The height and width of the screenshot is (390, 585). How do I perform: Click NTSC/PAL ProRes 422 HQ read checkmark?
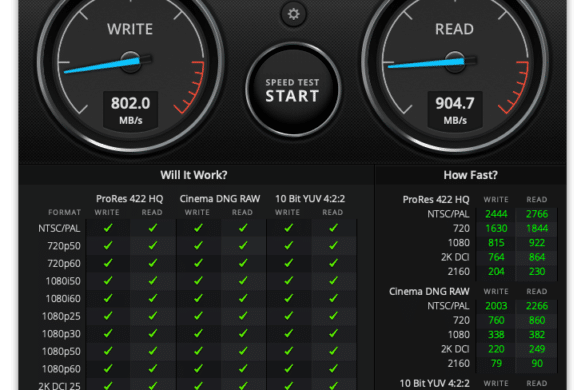tap(153, 228)
